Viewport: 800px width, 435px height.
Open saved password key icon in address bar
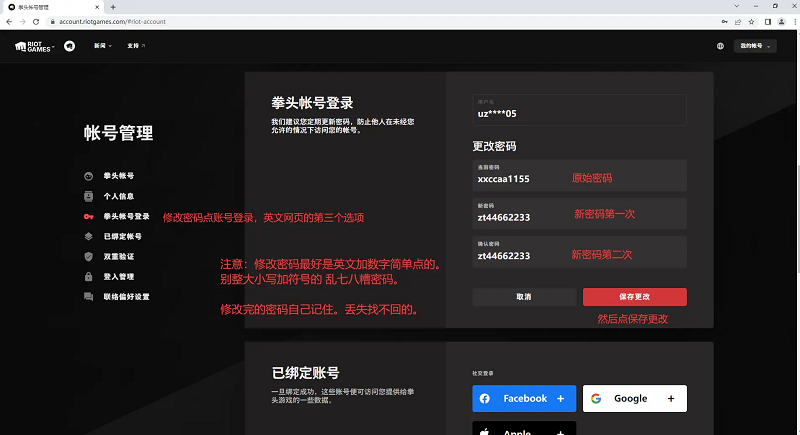pyautogui.click(x=724, y=21)
